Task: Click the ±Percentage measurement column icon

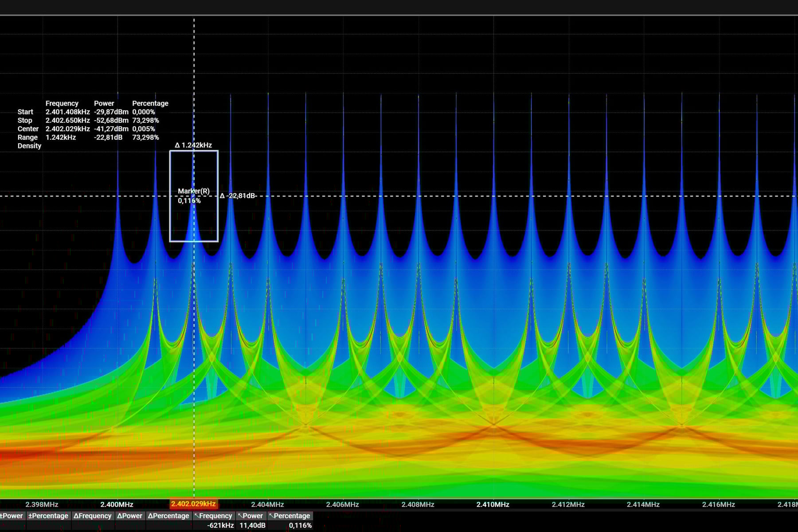Action: point(49,516)
